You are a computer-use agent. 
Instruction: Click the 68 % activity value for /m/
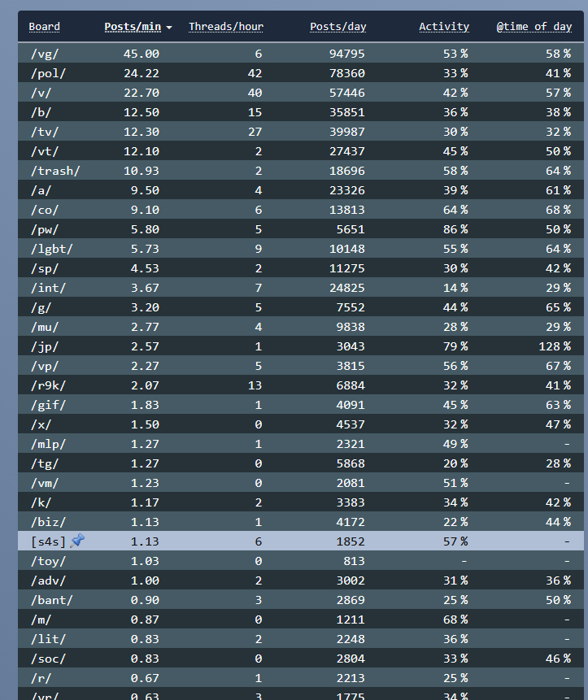[x=455, y=620]
